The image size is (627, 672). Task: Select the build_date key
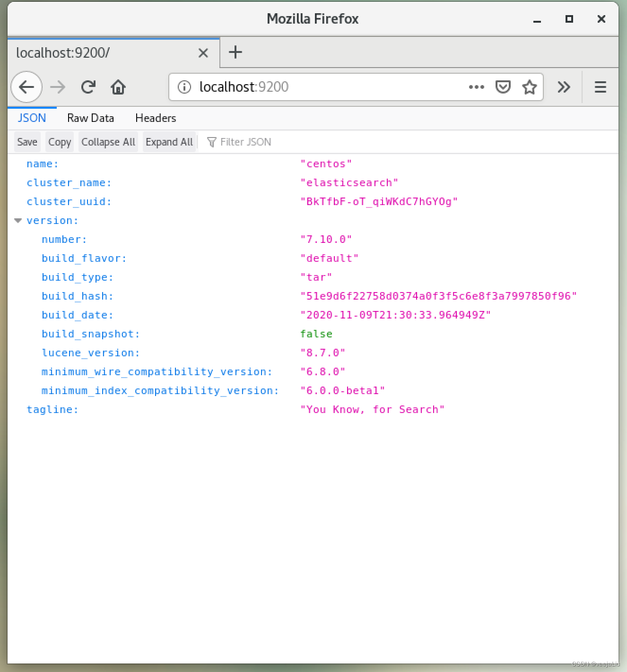(x=78, y=315)
